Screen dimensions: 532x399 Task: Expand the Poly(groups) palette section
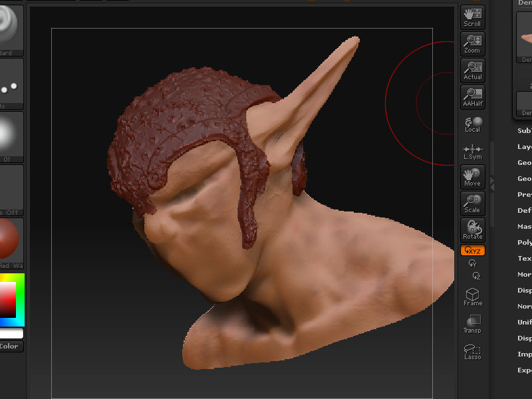(525, 242)
